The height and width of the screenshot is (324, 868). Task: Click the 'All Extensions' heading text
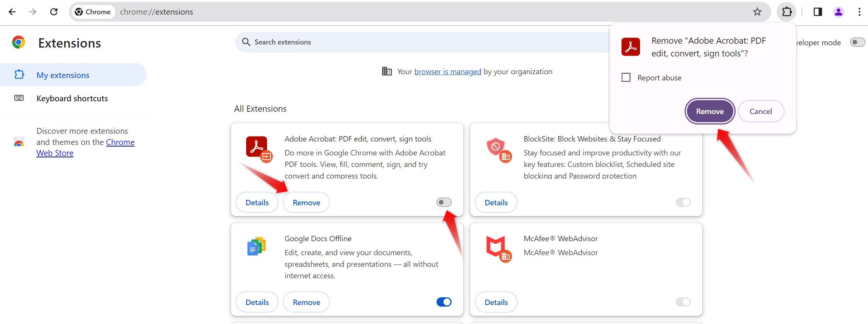click(x=260, y=109)
